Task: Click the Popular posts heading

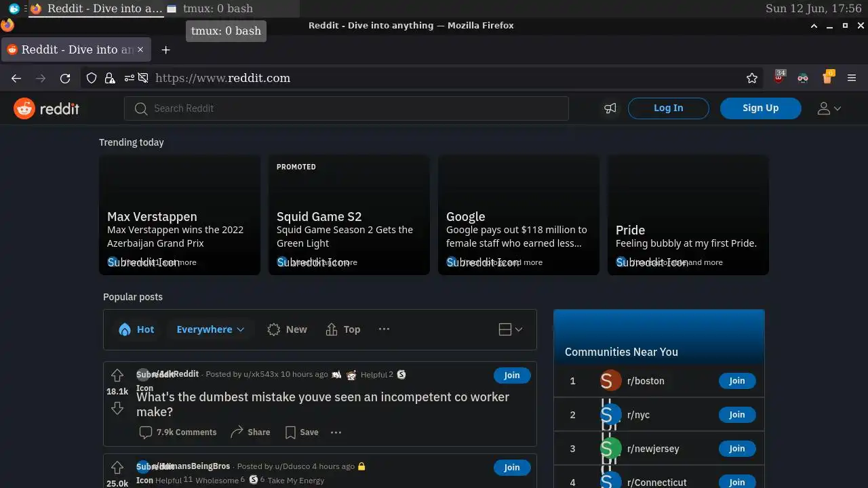Action: click(133, 297)
